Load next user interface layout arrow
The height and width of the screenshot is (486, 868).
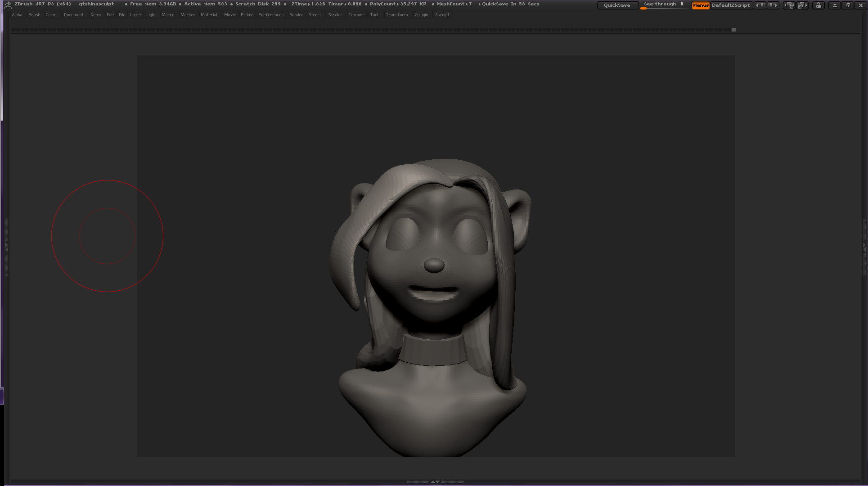coord(803,5)
